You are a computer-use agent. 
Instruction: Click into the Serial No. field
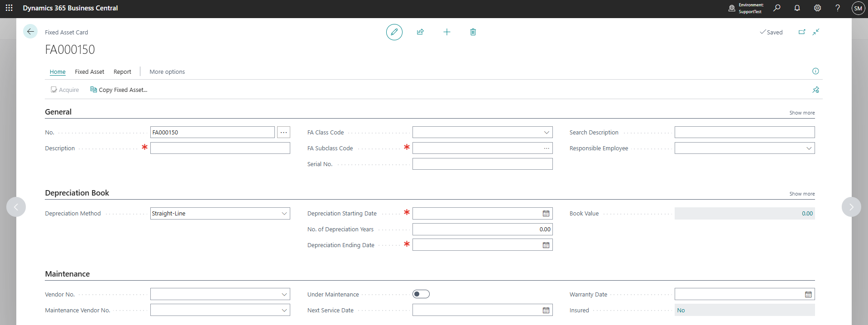pos(483,164)
